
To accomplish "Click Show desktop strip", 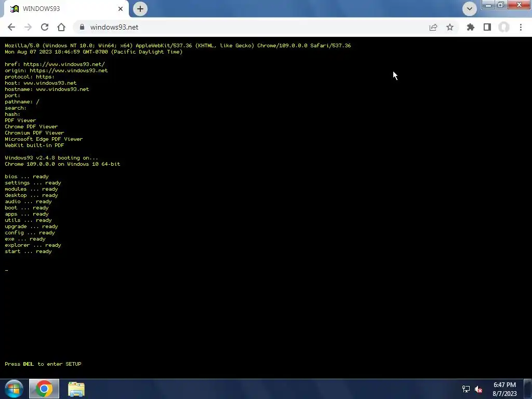I will 528,389.
